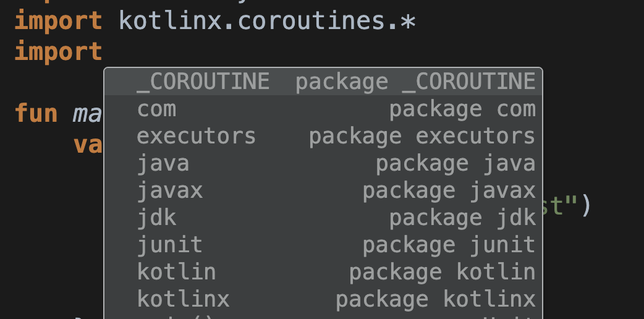This screenshot has height=319, width=644.
Task: Click the import keyword before kotlinx.coroutines
Action: [x=58, y=22]
